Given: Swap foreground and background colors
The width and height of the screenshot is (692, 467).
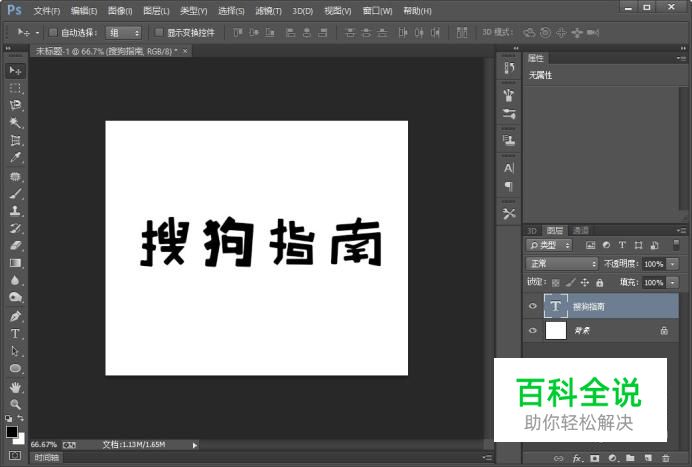Looking at the screenshot, I should pos(20,418).
